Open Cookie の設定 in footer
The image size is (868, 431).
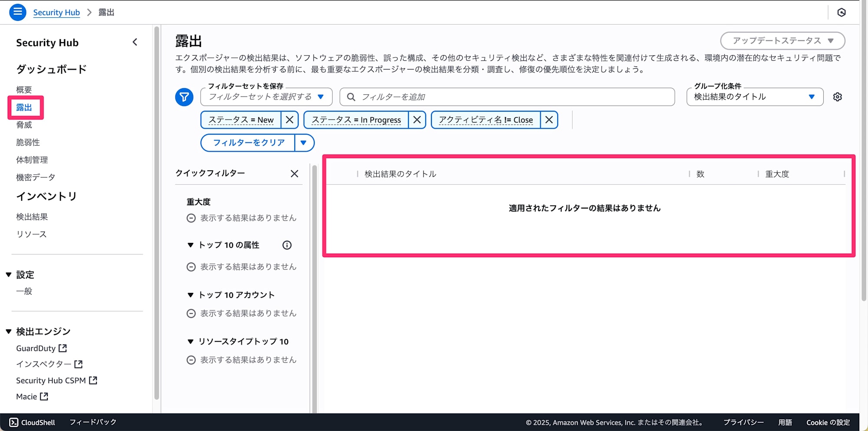point(828,422)
